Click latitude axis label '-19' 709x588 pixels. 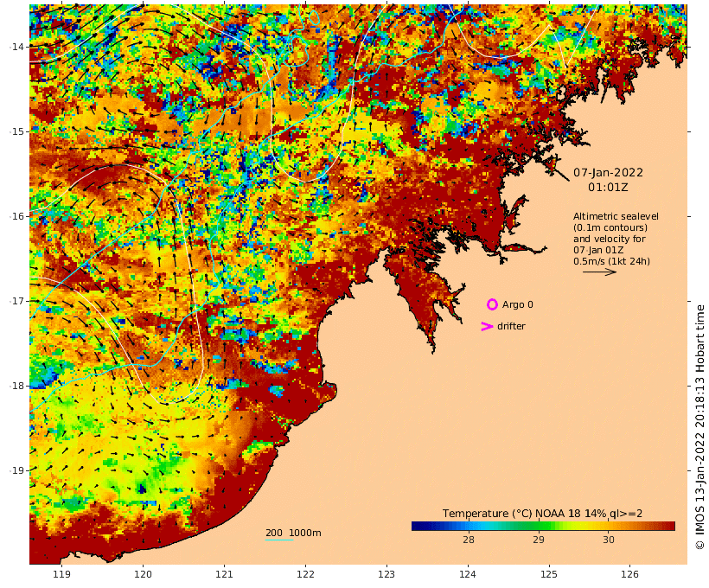coord(16,470)
